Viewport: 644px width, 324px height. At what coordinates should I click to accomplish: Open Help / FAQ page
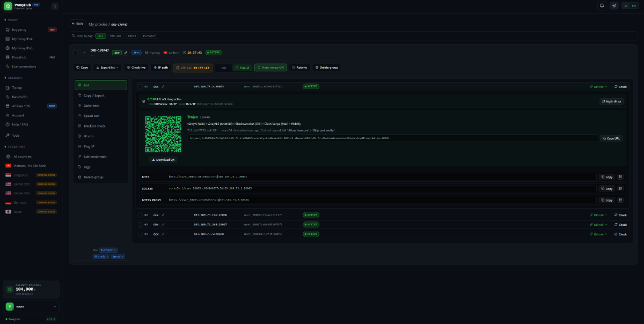pos(31,124)
